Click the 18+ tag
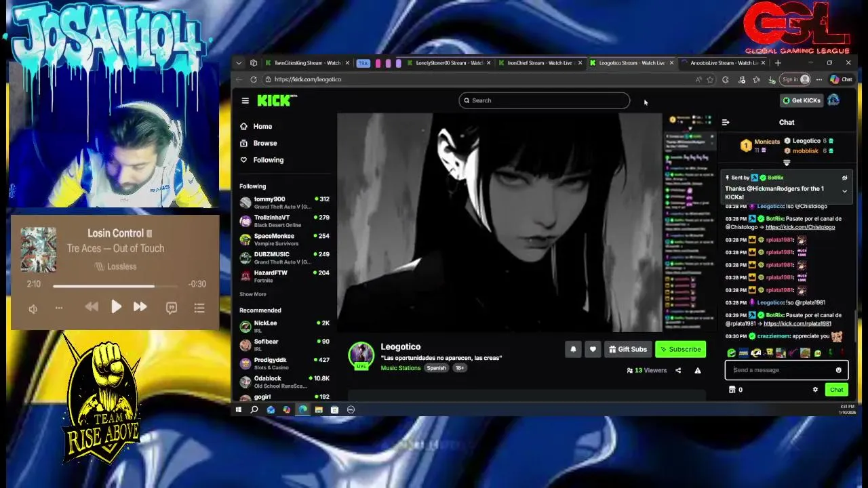 coord(459,368)
